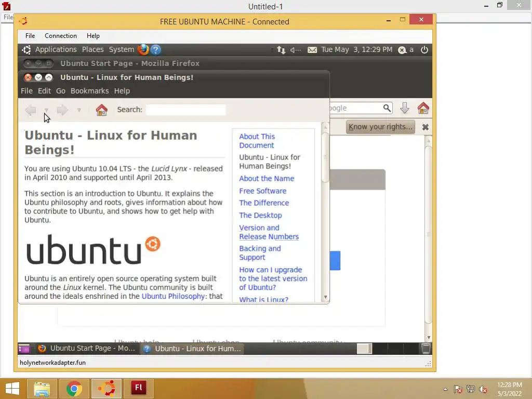Open the clock date Tue May 3 menu

[x=356, y=49]
